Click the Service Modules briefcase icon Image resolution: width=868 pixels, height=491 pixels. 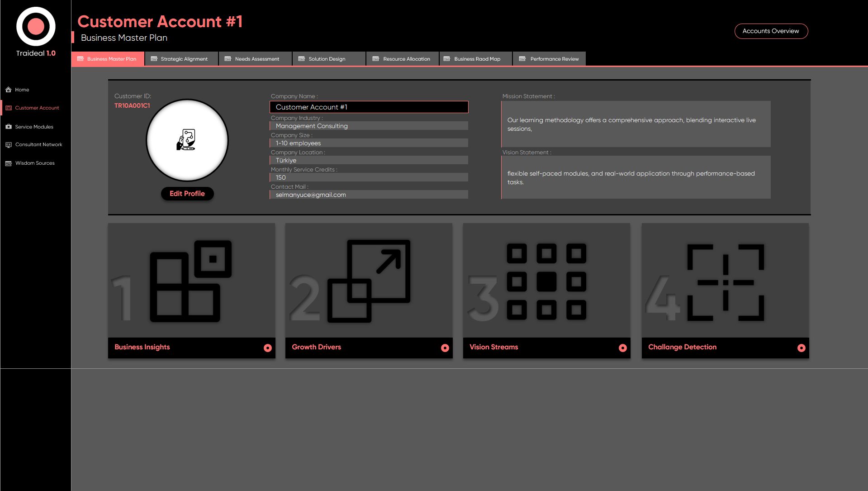(9, 127)
